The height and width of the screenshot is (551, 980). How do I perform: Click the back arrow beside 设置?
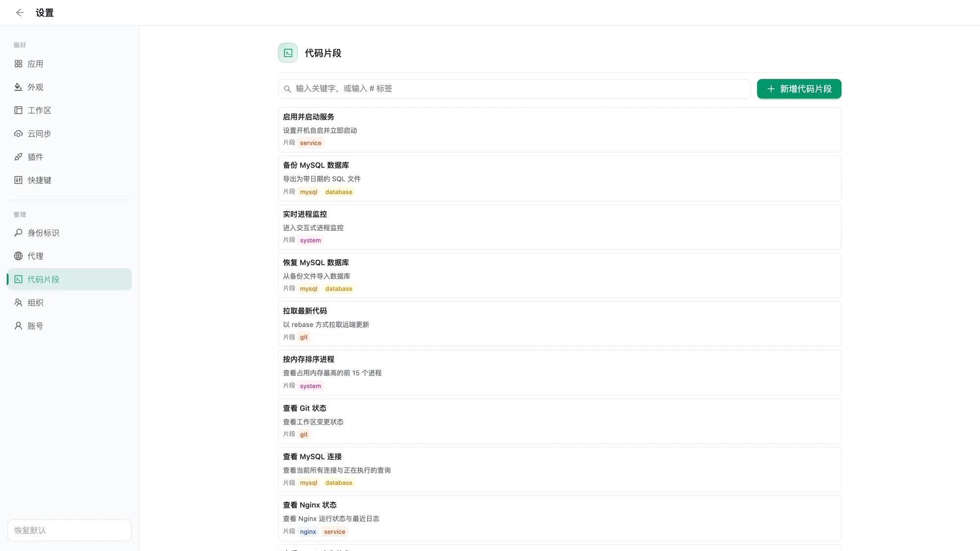(x=20, y=13)
